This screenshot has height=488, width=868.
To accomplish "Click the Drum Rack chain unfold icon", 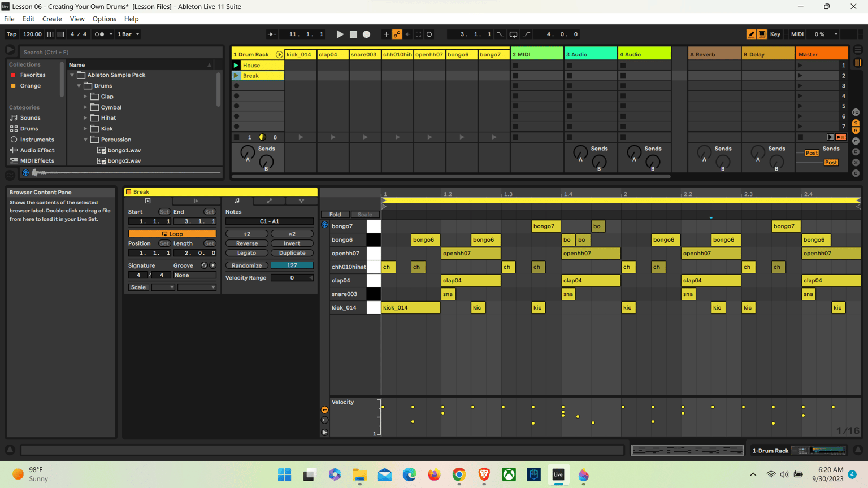I will click(279, 55).
